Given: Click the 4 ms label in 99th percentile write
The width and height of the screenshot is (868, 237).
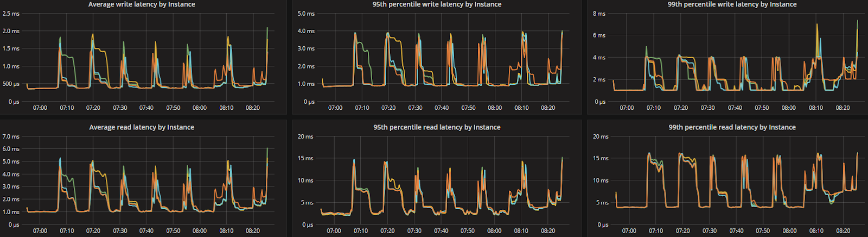Looking at the screenshot, I should (599, 57).
